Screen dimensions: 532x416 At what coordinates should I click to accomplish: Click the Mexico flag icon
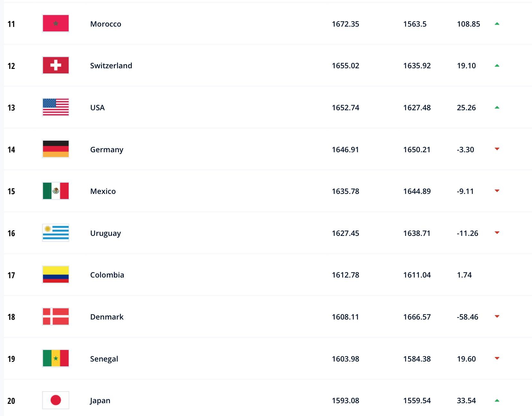tap(56, 191)
